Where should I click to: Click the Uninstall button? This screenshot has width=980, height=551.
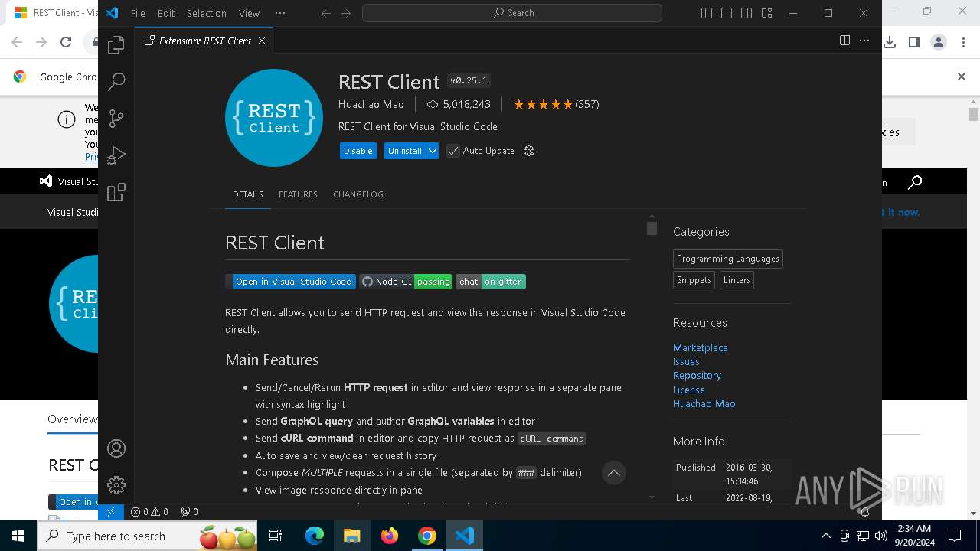tap(405, 151)
